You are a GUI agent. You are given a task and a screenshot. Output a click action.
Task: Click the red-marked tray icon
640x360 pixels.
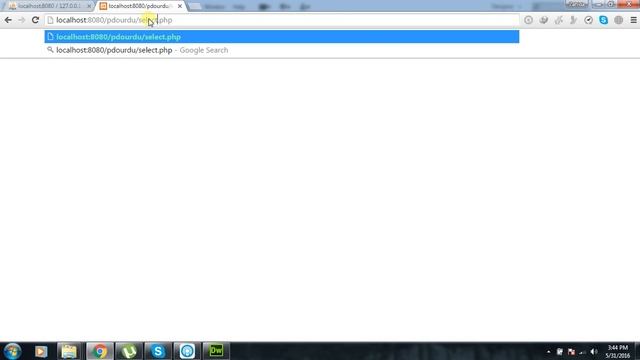[x=571, y=352]
